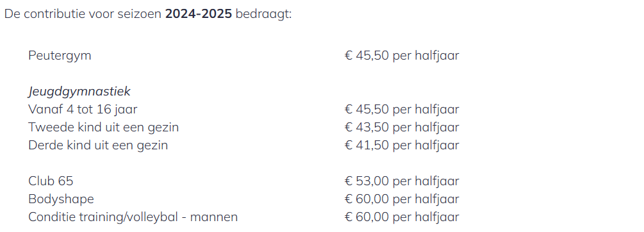Click the word seizoen in heading
This screenshot has width=644, height=232.
point(139,14)
